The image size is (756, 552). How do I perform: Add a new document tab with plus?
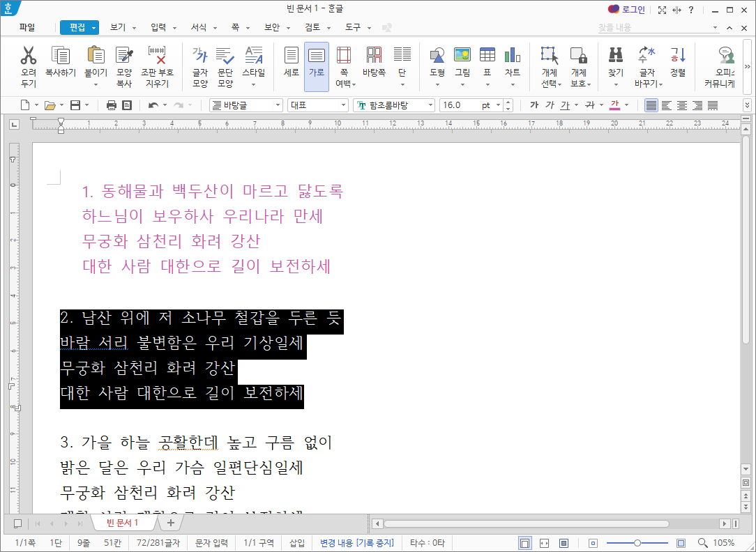click(171, 523)
